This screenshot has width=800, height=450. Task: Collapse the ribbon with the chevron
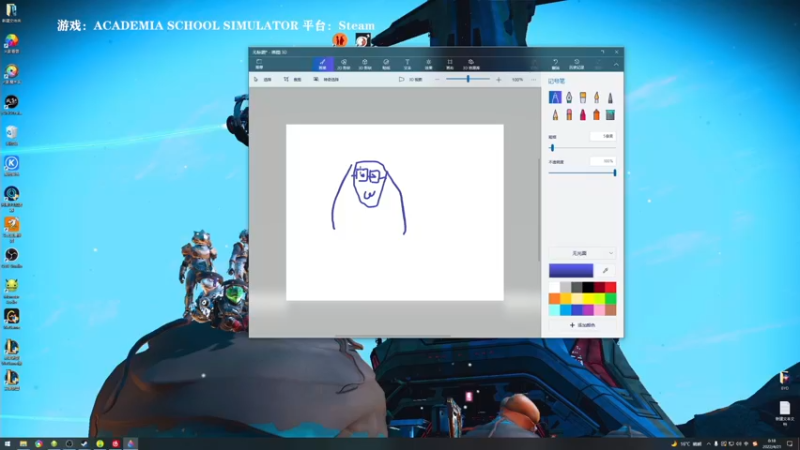pyautogui.click(x=616, y=65)
